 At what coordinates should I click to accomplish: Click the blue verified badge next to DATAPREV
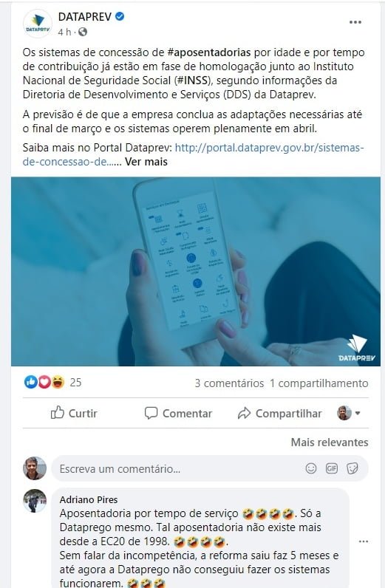click(120, 16)
